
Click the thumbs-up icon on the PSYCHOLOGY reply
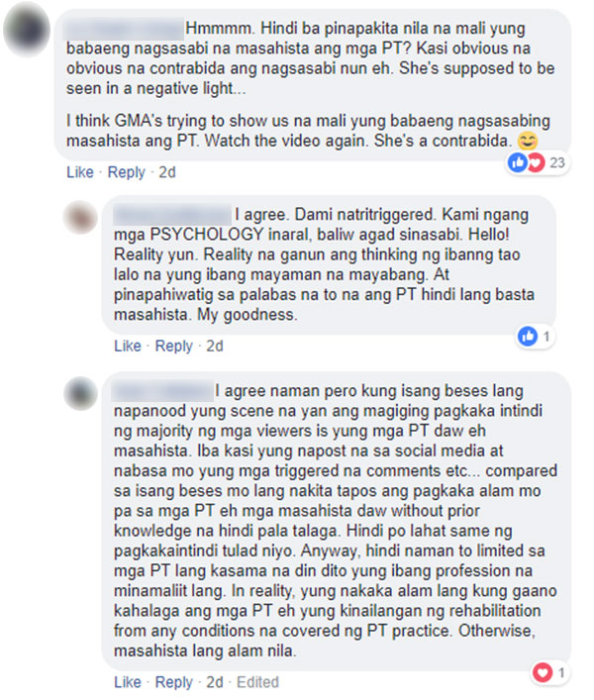pos(528,336)
